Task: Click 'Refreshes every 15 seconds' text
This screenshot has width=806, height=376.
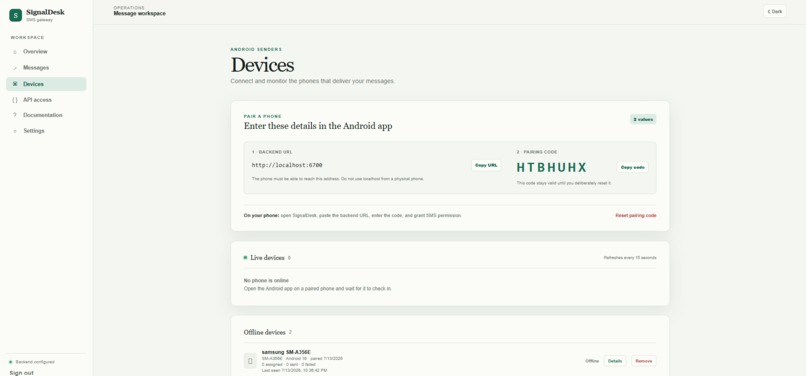Action: 630,258
